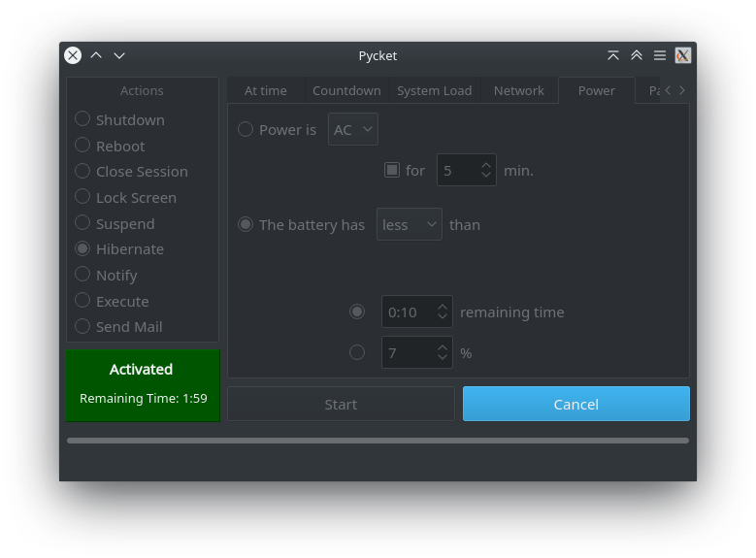Switch to the At time tab
This screenshot has height=558, width=756.
[266, 90]
